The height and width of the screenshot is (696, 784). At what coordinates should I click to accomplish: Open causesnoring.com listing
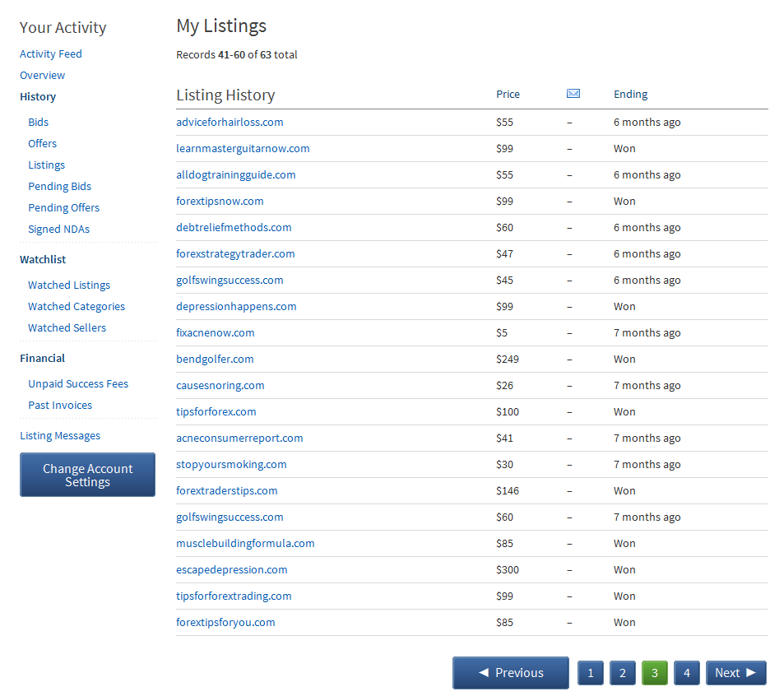point(220,386)
